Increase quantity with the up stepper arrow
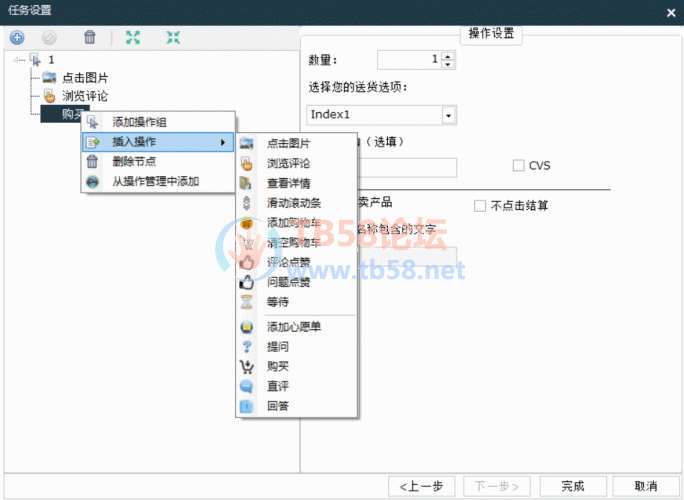The image size is (684, 500). point(448,56)
